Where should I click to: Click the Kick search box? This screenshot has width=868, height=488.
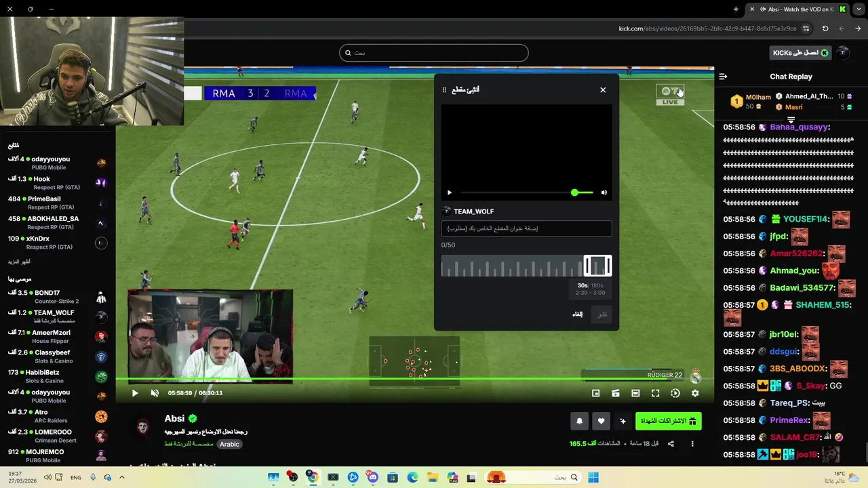point(434,53)
